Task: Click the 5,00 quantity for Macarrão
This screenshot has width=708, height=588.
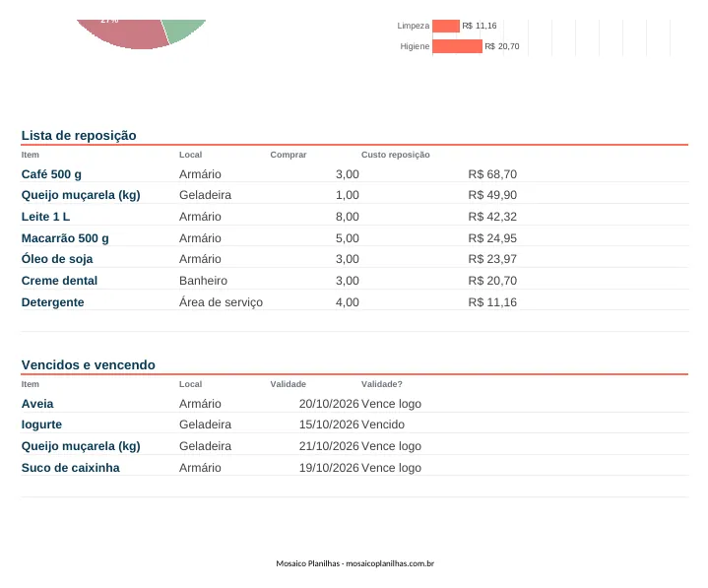Action: coord(348,238)
